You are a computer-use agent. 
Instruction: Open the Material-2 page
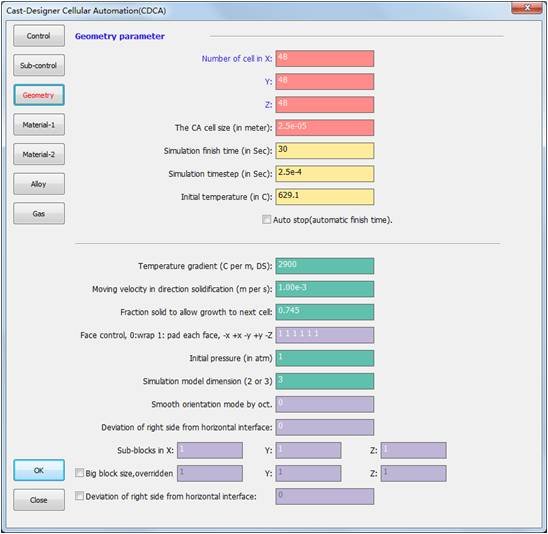(39, 154)
